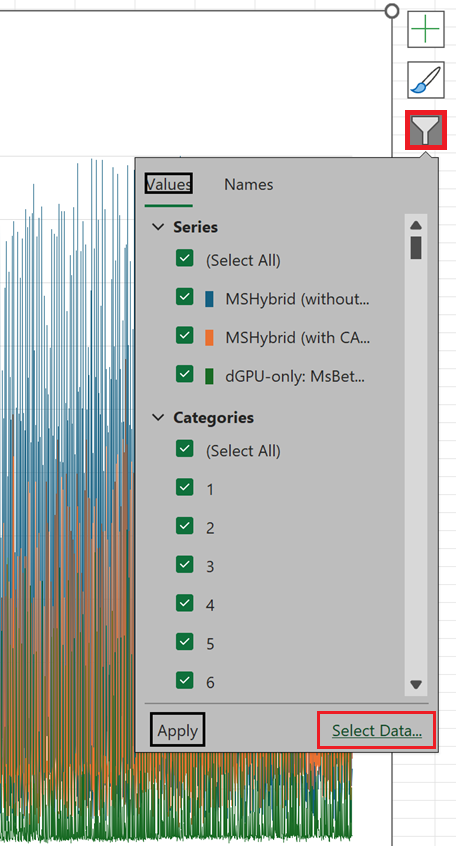Click the scrollbar down arrow

416,684
